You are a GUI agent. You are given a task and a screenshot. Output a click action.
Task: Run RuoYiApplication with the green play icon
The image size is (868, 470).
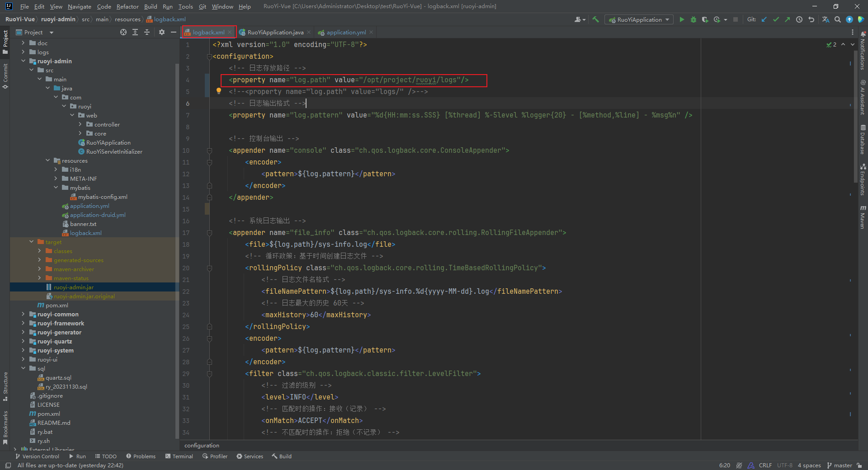(x=682, y=19)
